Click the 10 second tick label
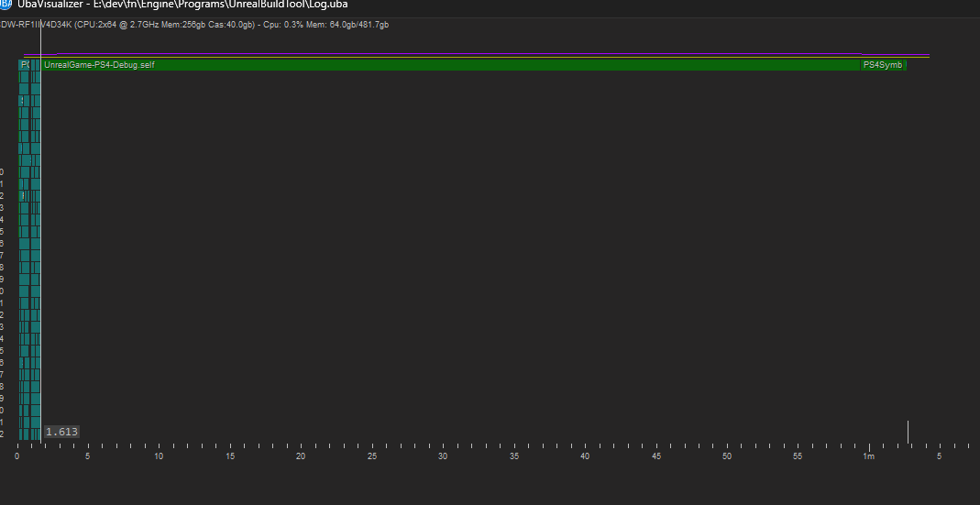The image size is (980, 505). click(159, 456)
